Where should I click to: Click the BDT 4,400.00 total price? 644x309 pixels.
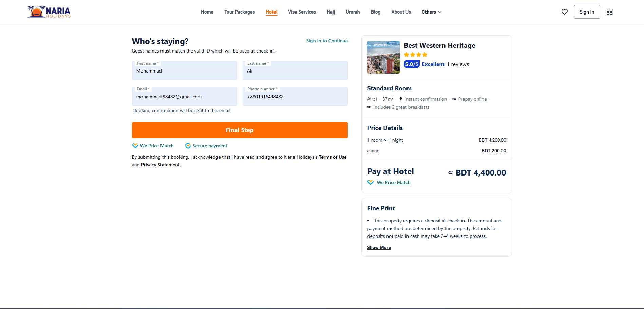point(481,173)
